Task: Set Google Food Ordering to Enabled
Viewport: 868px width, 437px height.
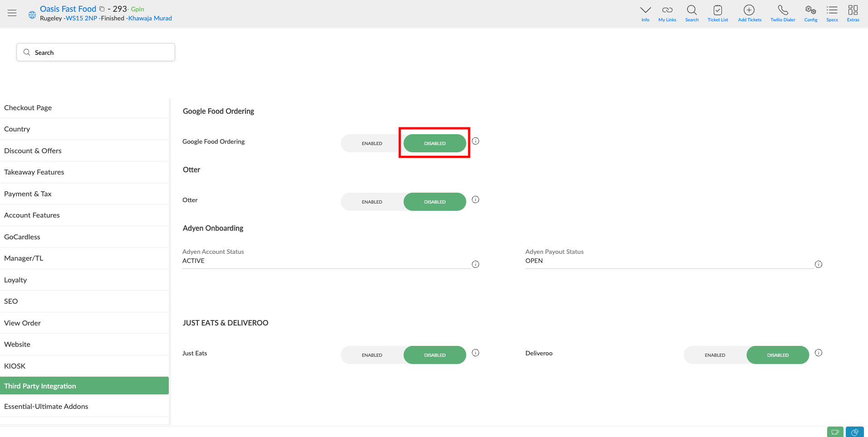Action: coord(372,143)
